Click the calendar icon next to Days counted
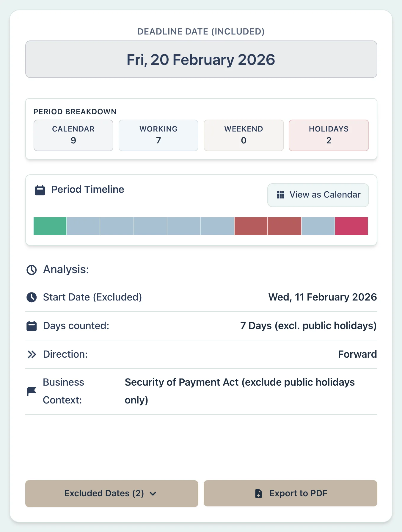The width and height of the screenshot is (402, 532). point(32,326)
